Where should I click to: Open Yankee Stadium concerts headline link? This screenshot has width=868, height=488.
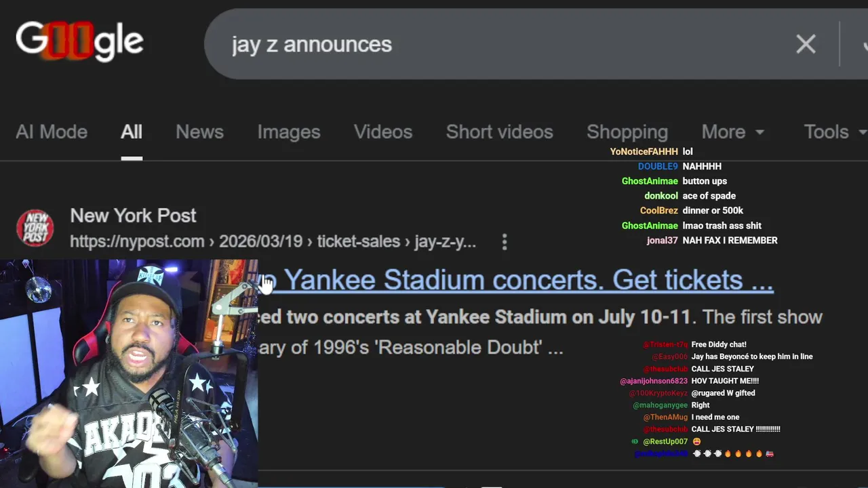(516, 280)
